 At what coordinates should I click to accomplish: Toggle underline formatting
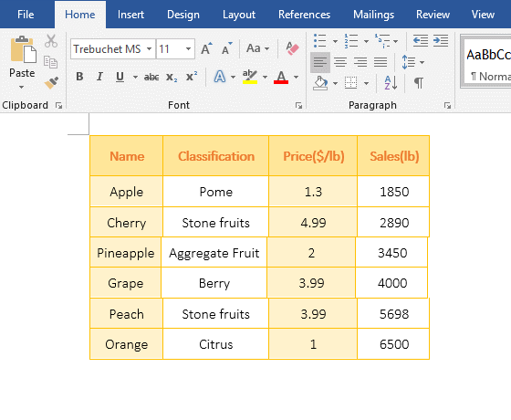click(x=120, y=77)
